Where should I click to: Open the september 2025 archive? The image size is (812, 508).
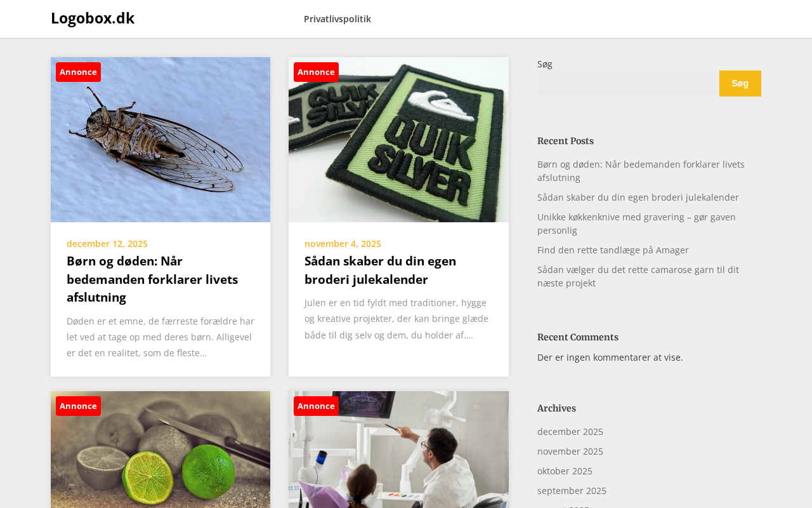tap(572, 491)
